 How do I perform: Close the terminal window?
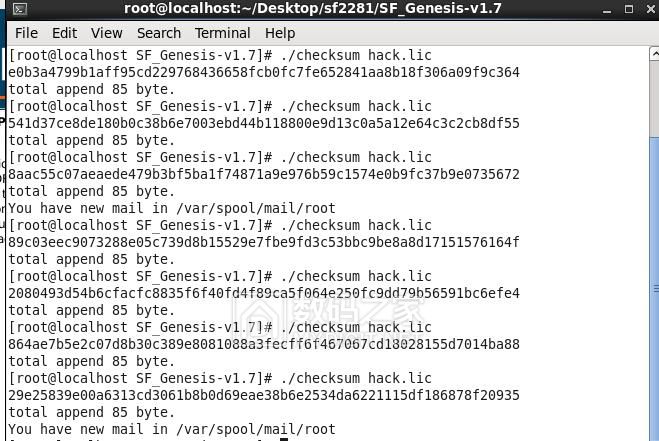point(651,9)
